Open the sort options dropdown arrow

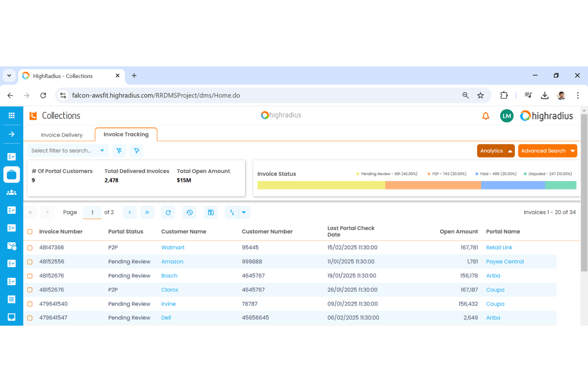(x=244, y=212)
